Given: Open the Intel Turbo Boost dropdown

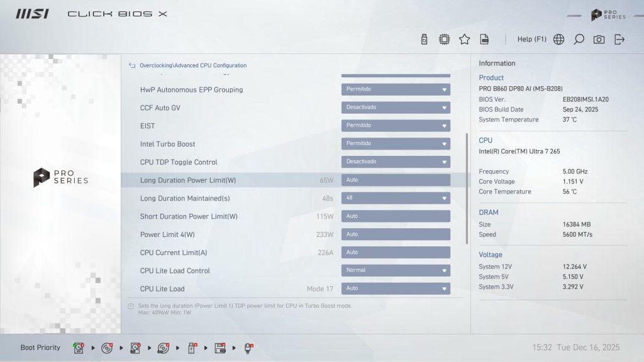Looking at the screenshot, I should pyautogui.click(x=396, y=144).
